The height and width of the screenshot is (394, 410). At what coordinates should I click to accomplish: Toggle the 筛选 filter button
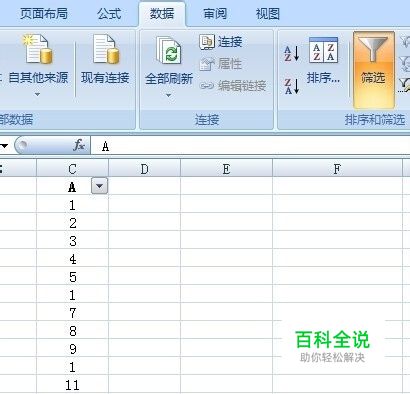[x=373, y=70]
